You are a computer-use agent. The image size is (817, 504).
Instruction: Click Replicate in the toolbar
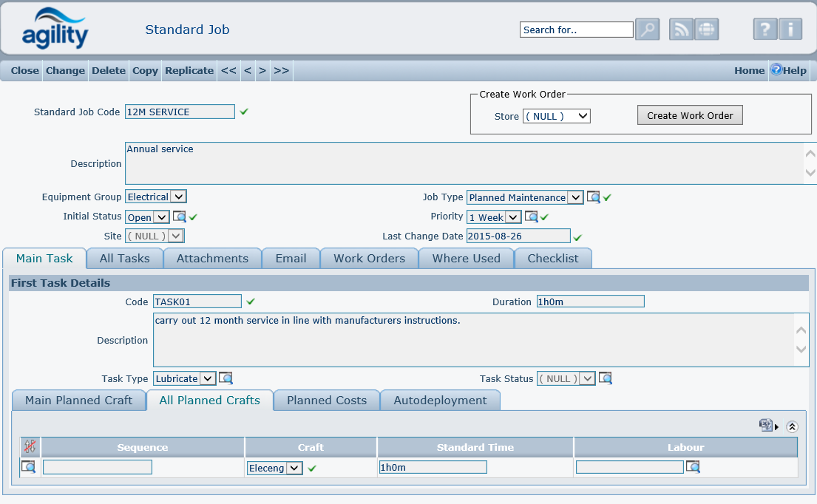pyautogui.click(x=189, y=71)
